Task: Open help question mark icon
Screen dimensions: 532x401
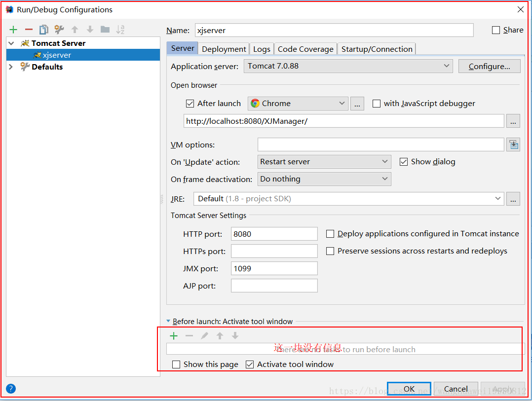Action: click(x=11, y=389)
